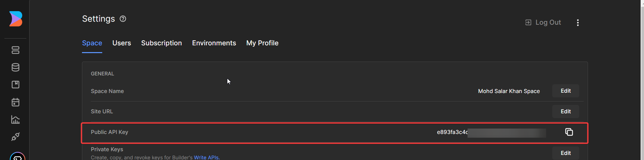Click the account avatar at sidebar bottom
Viewport: 644px width, 160px height.
point(18,157)
